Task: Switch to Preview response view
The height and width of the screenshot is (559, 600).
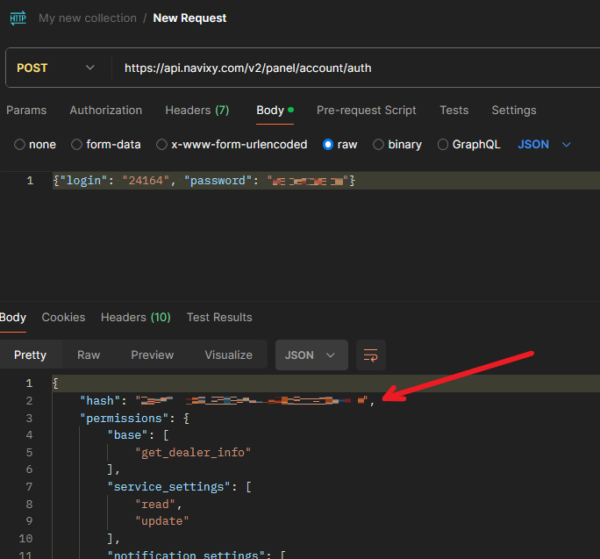Action: pyautogui.click(x=152, y=355)
